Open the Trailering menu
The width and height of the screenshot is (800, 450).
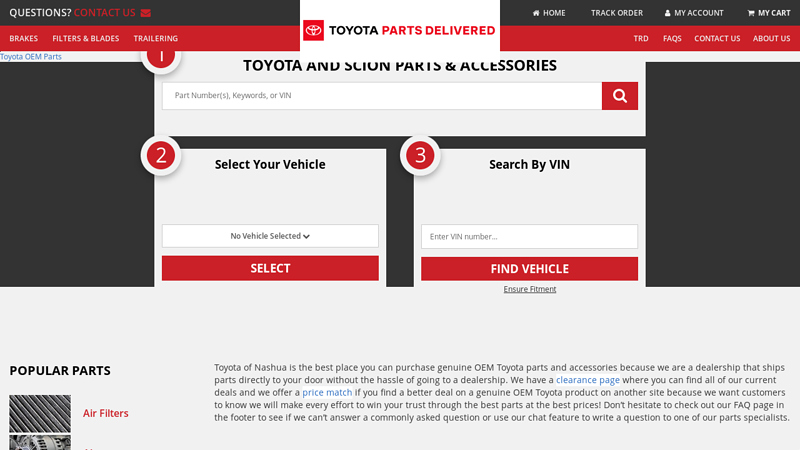point(156,38)
